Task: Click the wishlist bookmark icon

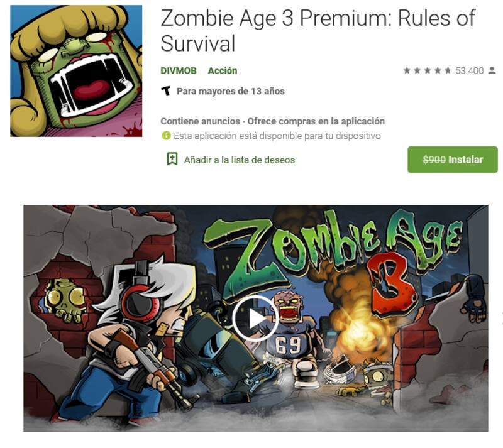Action: pyautogui.click(x=172, y=159)
